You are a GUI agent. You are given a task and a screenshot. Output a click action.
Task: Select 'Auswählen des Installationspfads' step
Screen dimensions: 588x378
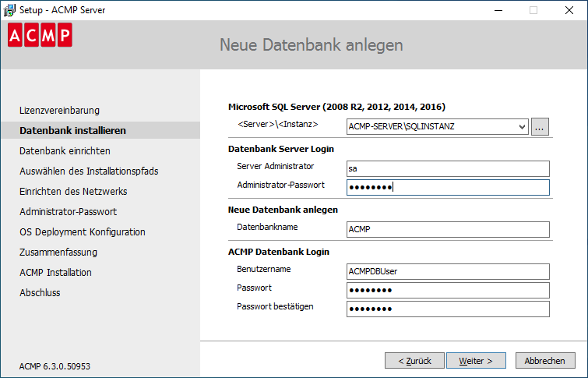tap(89, 171)
